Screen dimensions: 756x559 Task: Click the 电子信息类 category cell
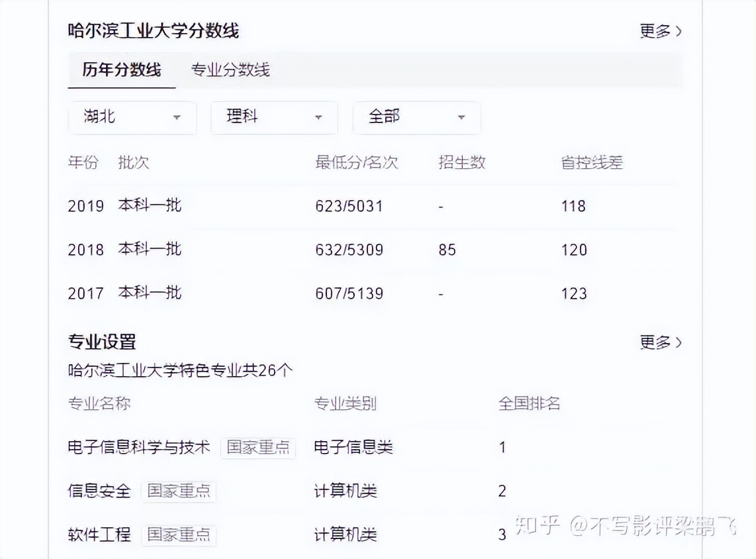[354, 447]
